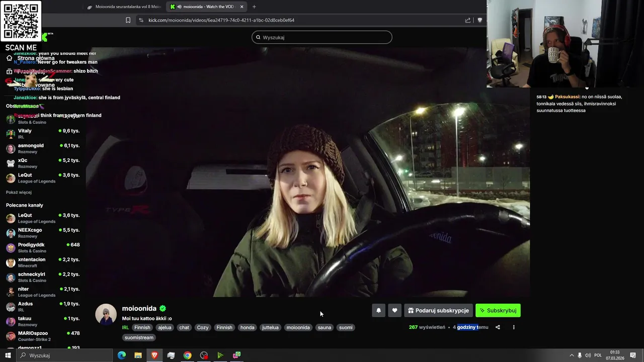Toggle the heart follow button

pos(395,310)
